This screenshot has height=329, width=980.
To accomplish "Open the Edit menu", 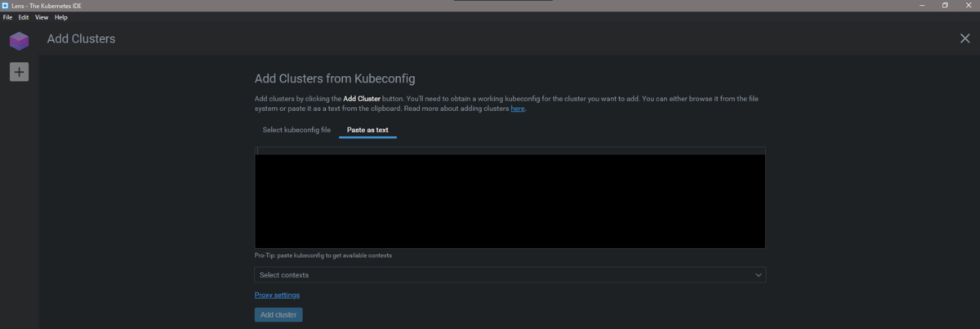I will click(24, 17).
